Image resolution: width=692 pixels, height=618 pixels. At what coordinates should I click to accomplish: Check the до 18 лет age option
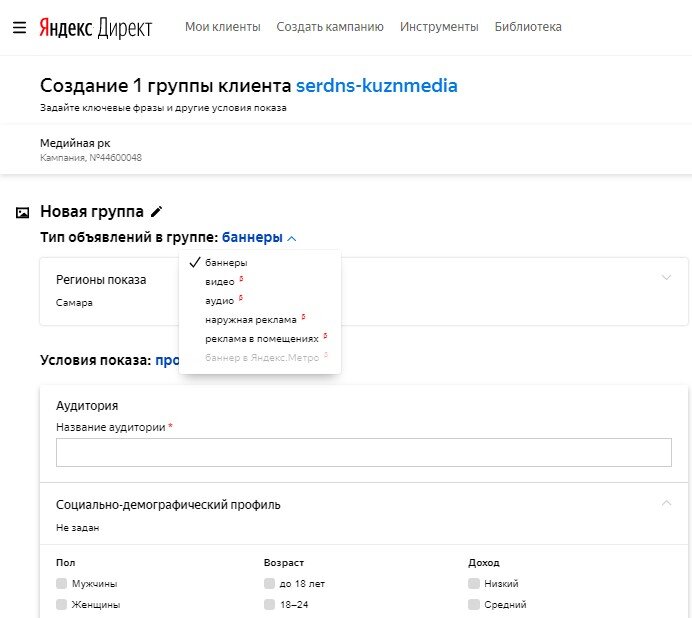click(x=269, y=583)
